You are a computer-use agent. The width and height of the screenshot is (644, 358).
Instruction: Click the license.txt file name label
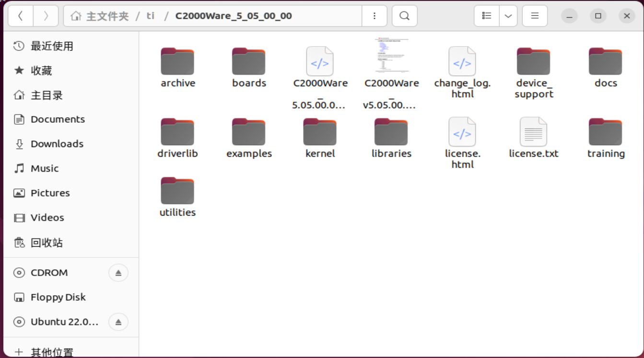[x=534, y=153]
